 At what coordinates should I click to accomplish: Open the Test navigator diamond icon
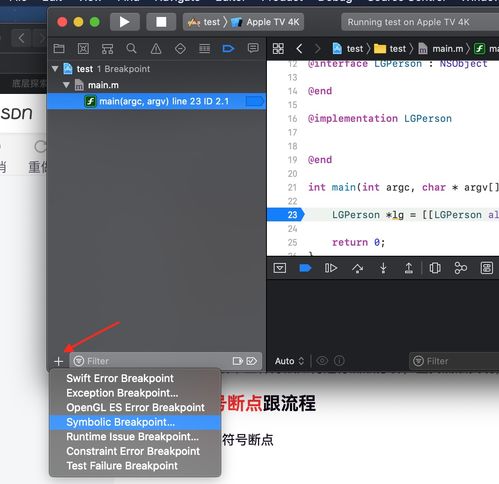[180, 49]
